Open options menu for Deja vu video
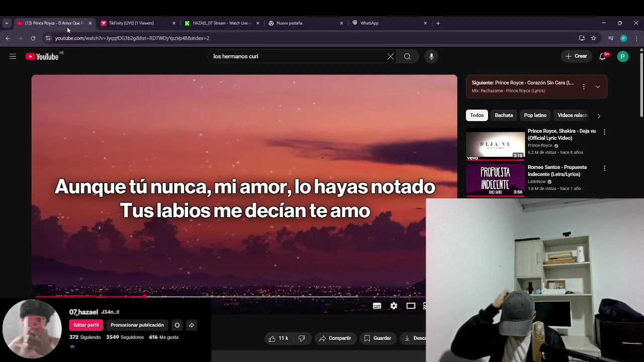Screen dimensions: 644x362 click(x=604, y=132)
